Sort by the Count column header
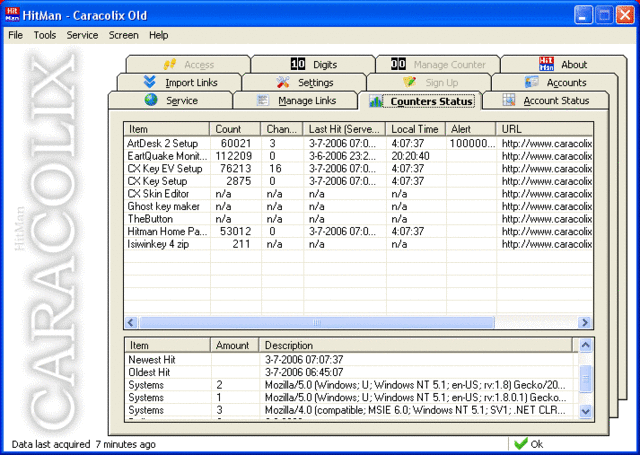640x455 pixels. (x=235, y=129)
